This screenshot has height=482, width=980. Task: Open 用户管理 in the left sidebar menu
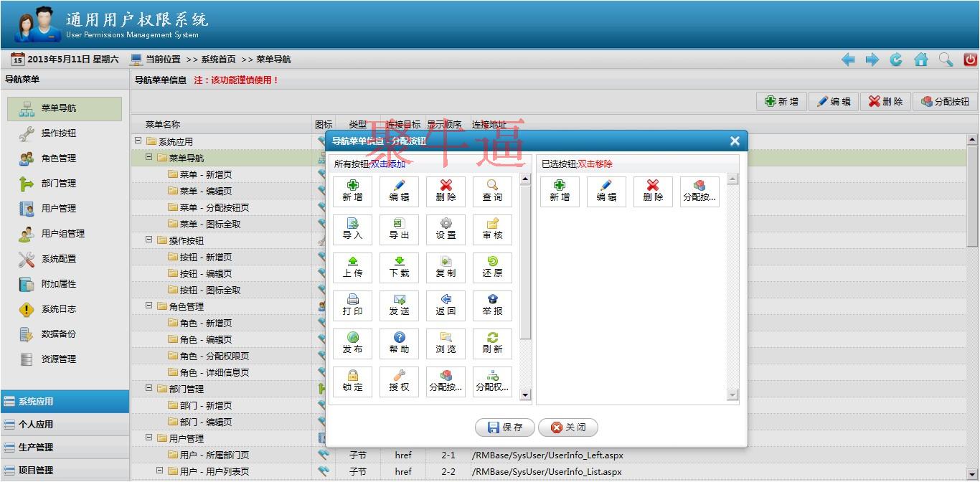58,209
